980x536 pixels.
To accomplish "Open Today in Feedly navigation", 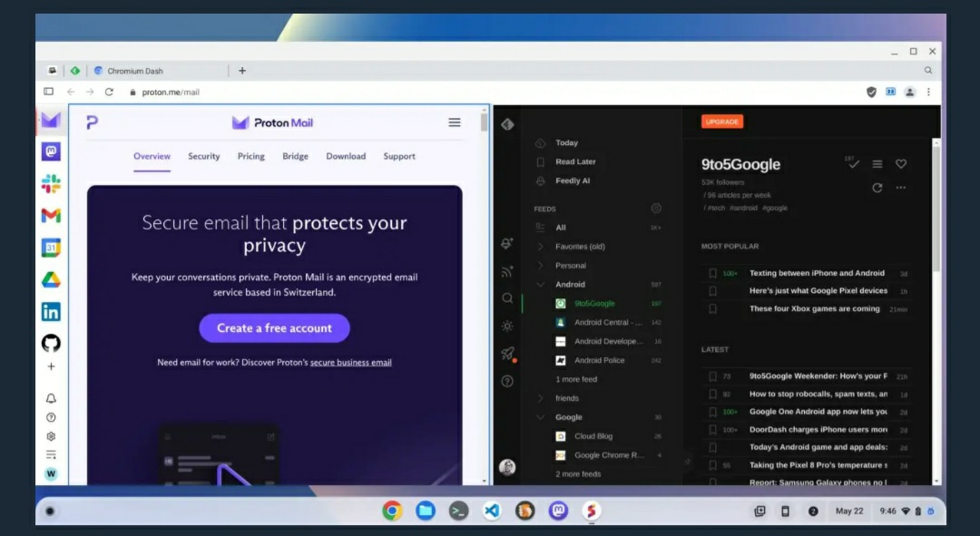I will [566, 142].
